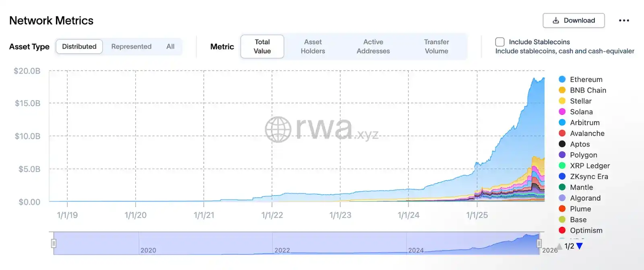Viewport: 644px width, 270px height.
Task: Enable the Include Stablecoins checkbox
Action: [500, 42]
